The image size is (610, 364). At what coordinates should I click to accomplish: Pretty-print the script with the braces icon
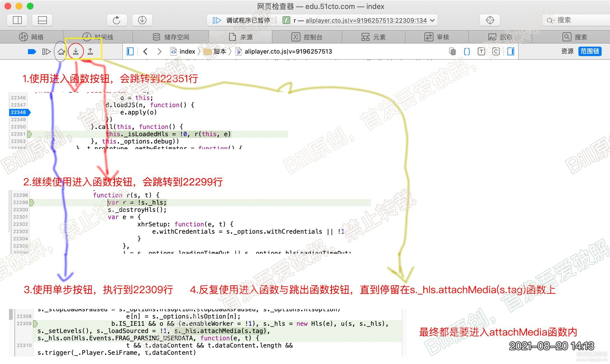tap(467, 51)
